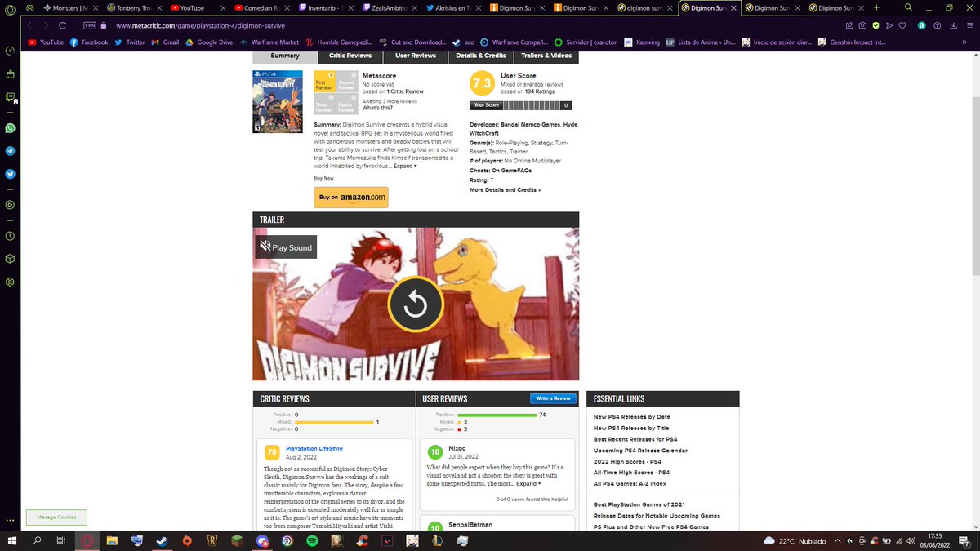The width and height of the screenshot is (980, 551).
Task: Open Telegram in the Opera sidebar
Action: pos(10,151)
